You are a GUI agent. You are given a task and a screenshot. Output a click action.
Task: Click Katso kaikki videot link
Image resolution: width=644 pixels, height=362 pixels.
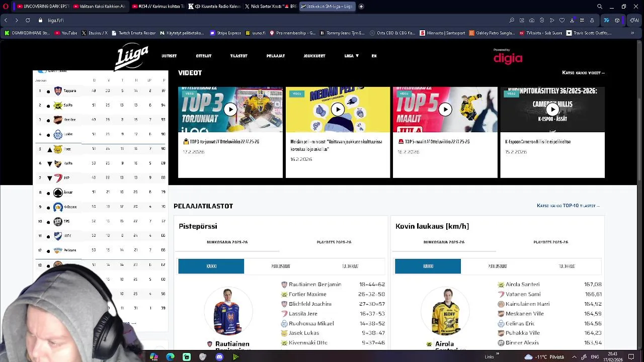583,73
